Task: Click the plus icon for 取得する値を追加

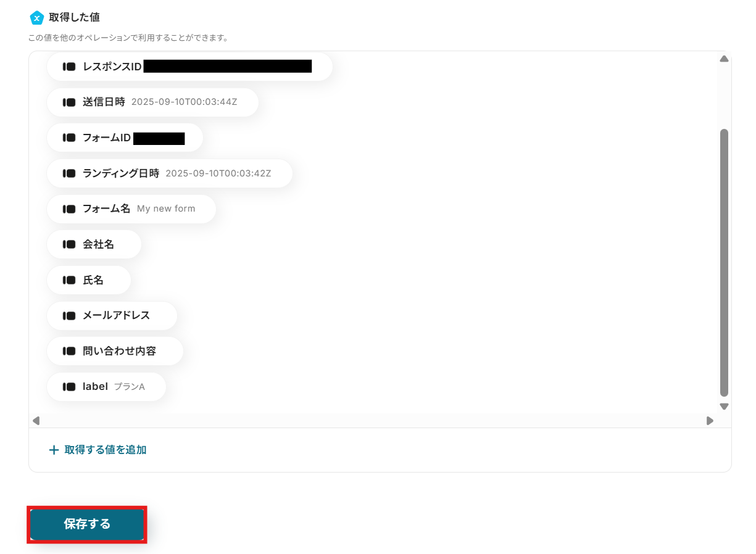Action: [x=54, y=450]
